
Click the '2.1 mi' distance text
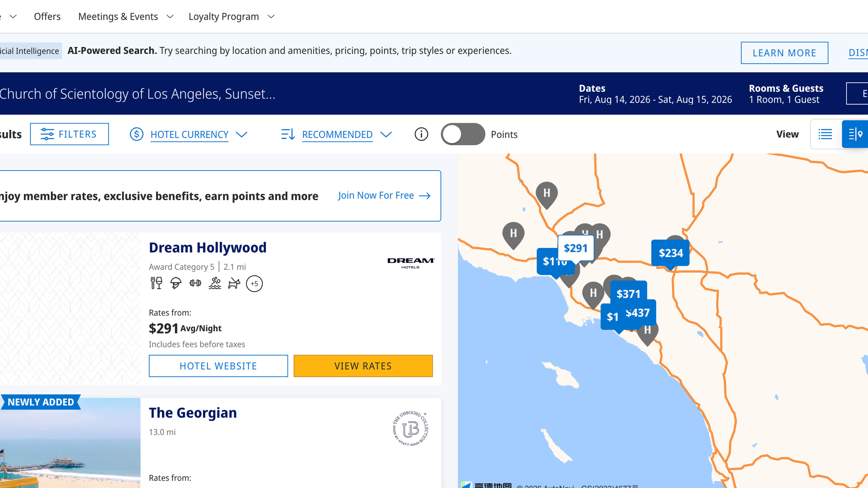click(x=235, y=267)
